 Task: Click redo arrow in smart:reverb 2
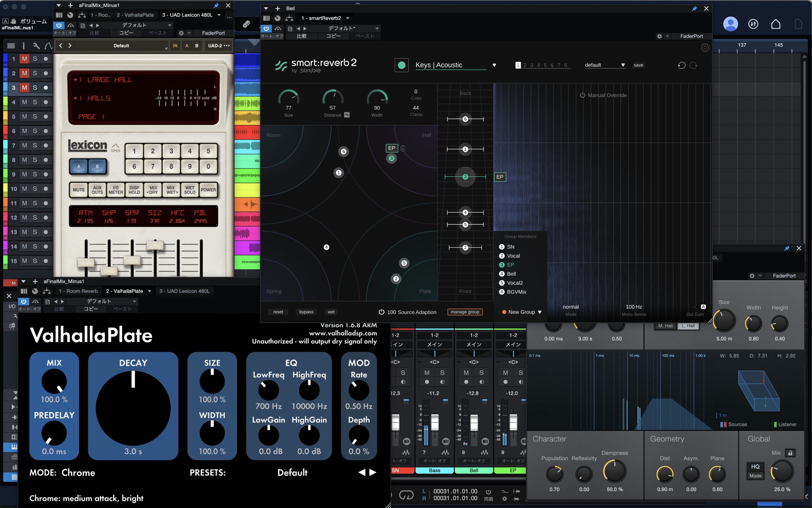pos(693,65)
